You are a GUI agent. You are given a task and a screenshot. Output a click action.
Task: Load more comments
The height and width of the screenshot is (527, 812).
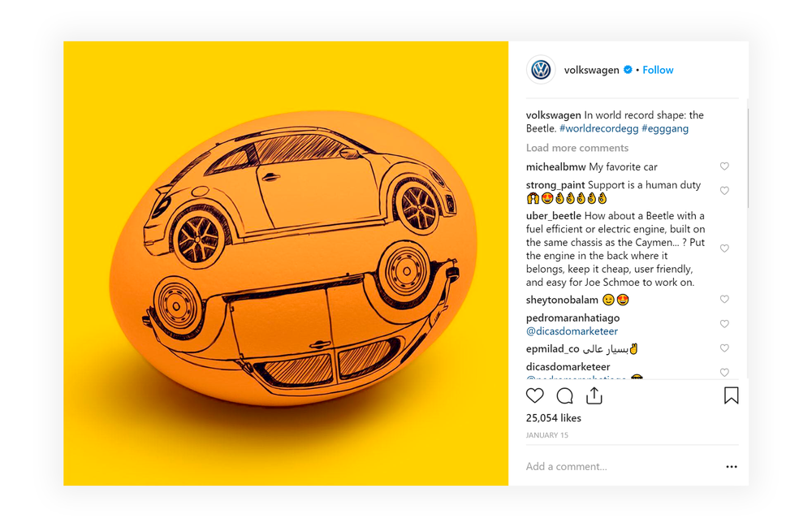577,148
